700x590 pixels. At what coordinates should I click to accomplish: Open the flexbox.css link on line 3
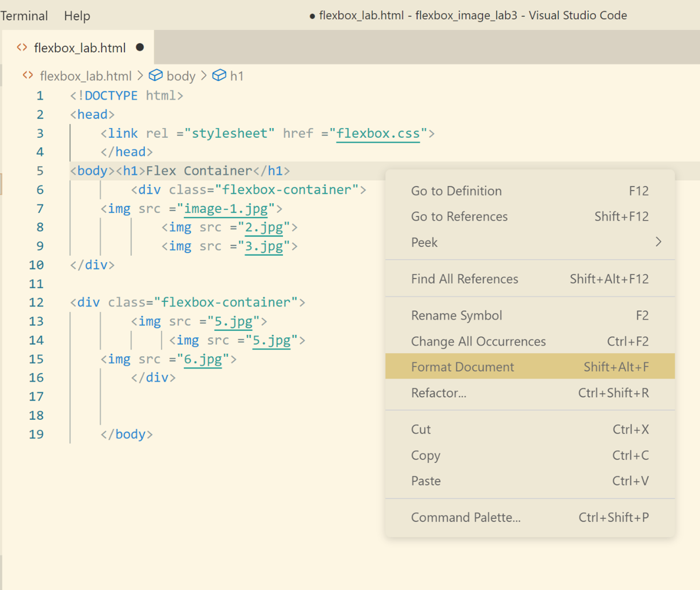click(x=378, y=134)
